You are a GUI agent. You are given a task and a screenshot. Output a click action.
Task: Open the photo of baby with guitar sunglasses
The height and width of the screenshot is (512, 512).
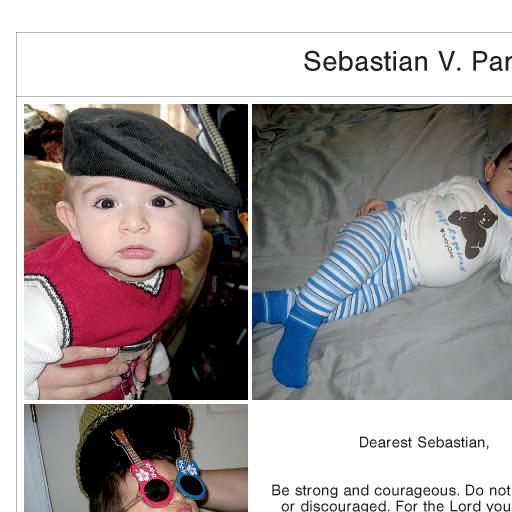pyautogui.click(x=136, y=458)
